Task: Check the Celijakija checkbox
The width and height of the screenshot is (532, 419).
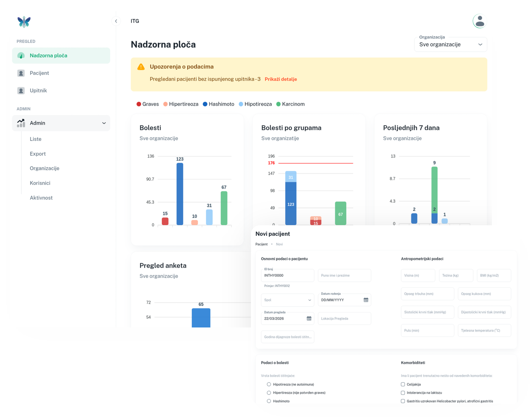Action: 403,384
